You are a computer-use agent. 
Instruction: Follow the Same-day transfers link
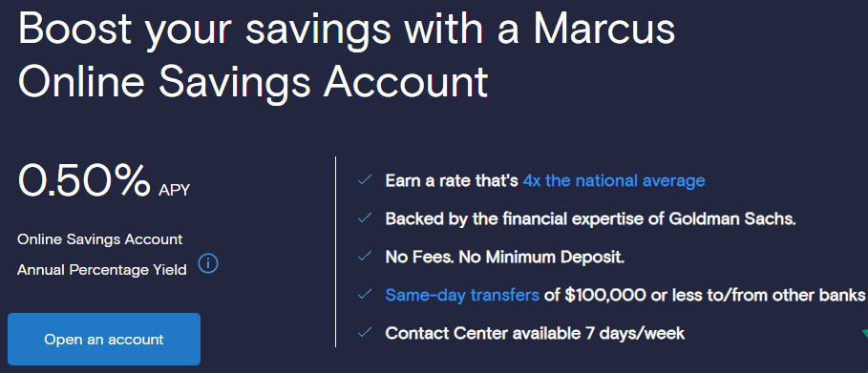462,295
